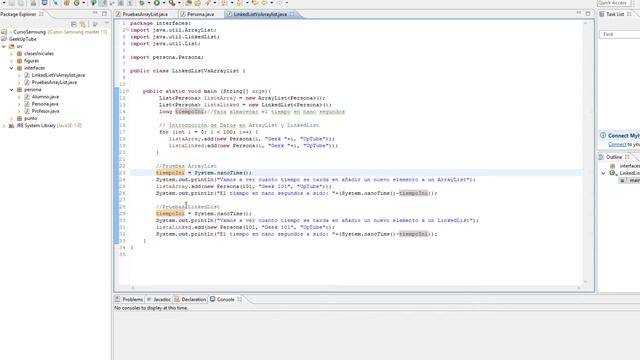Screen dimensions: 640x360
Task: Expand PruebasArrayList.java in the tree
Action: [19, 82]
